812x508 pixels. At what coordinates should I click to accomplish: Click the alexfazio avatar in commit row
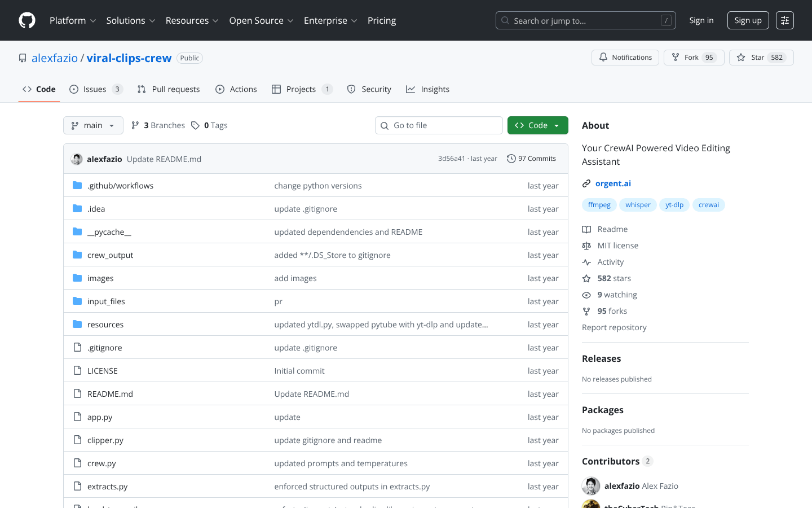[x=77, y=159]
